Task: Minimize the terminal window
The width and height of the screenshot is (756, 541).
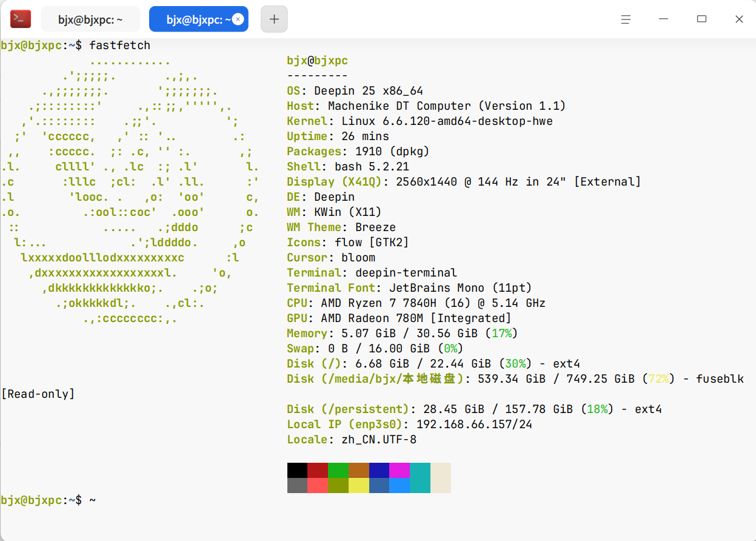Action: [x=664, y=19]
